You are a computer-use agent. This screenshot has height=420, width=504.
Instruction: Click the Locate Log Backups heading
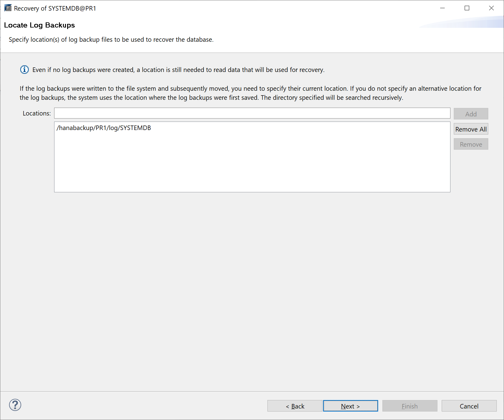point(39,25)
